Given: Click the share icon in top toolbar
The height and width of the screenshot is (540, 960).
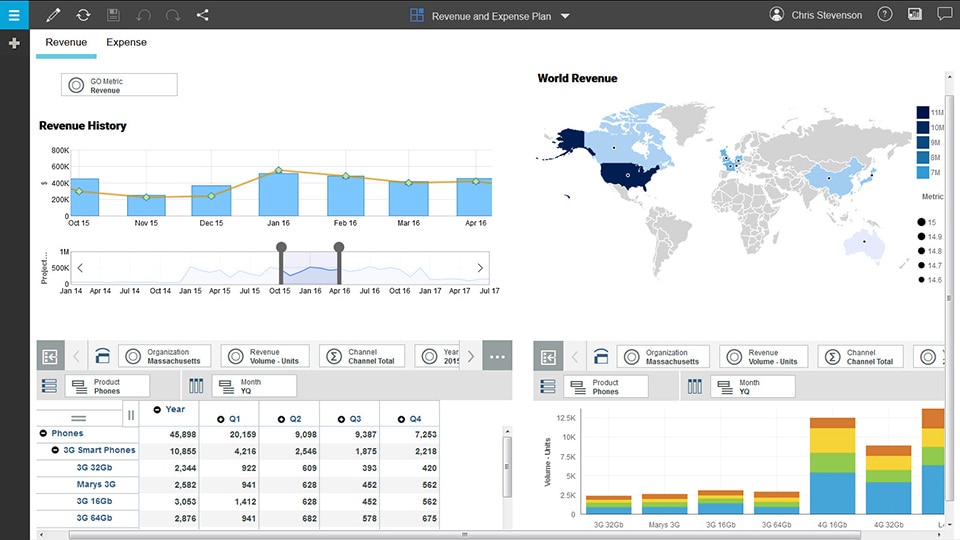Looking at the screenshot, I should point(203,15).
